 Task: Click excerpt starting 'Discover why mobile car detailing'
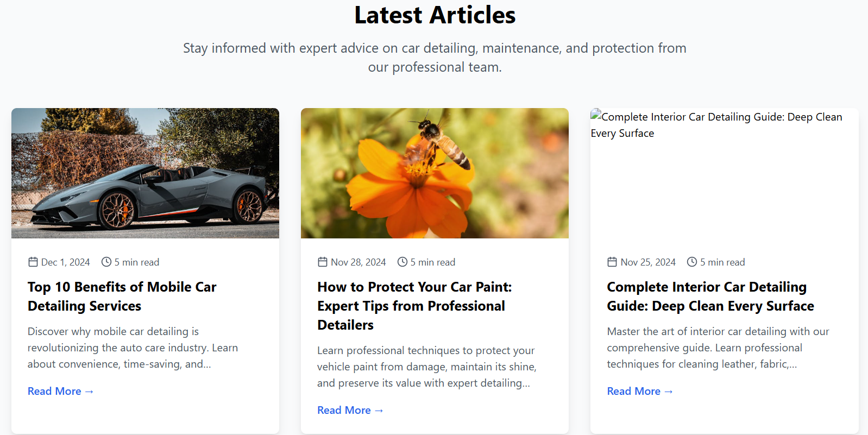pos(133,348)
